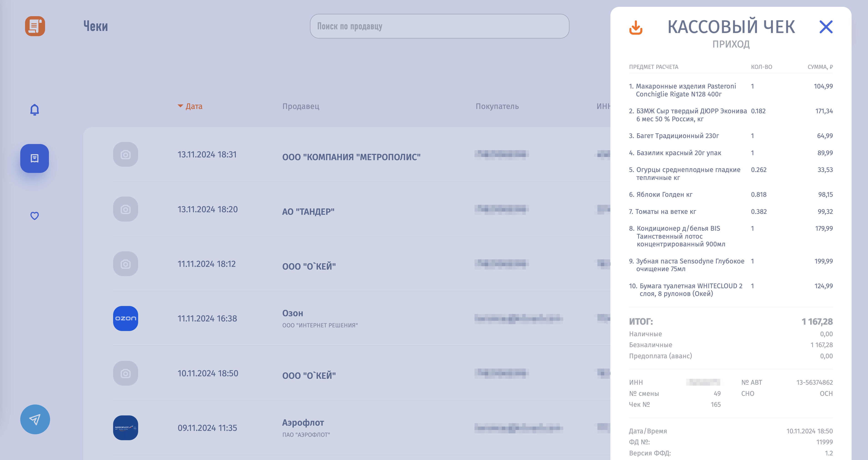Sort by Продавец column header
Viewport: 868px width, 460px height.
click(301, 106)
